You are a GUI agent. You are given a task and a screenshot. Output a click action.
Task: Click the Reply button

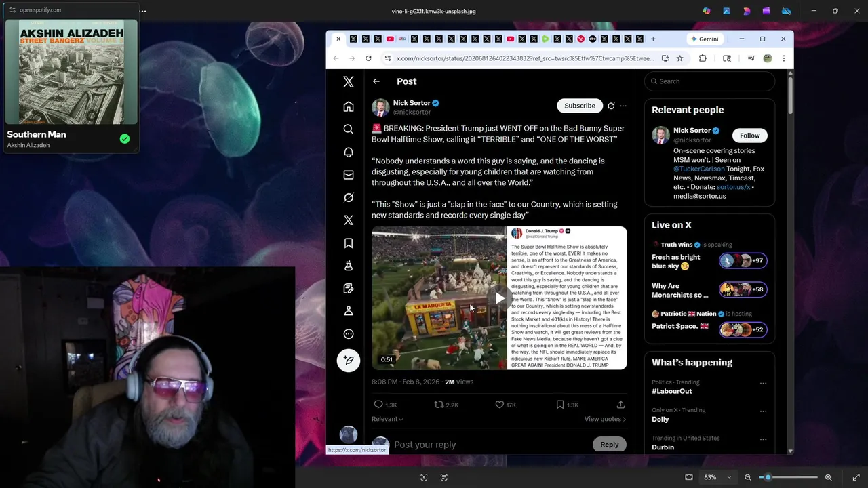point(609,445)
